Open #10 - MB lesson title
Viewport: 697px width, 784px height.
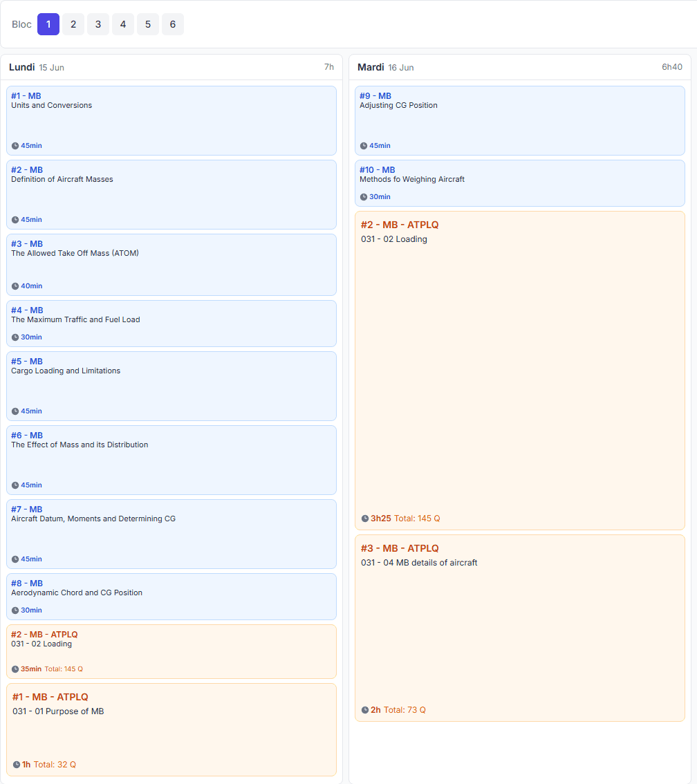point(378,170)
